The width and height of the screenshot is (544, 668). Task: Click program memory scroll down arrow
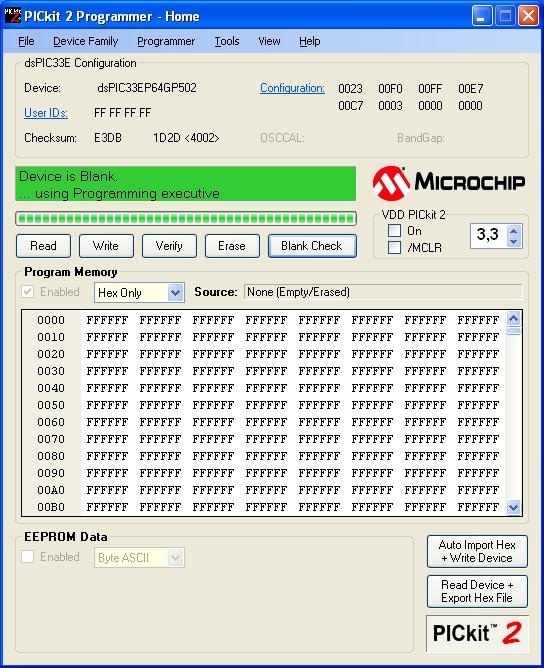click(x=513, y=507)
